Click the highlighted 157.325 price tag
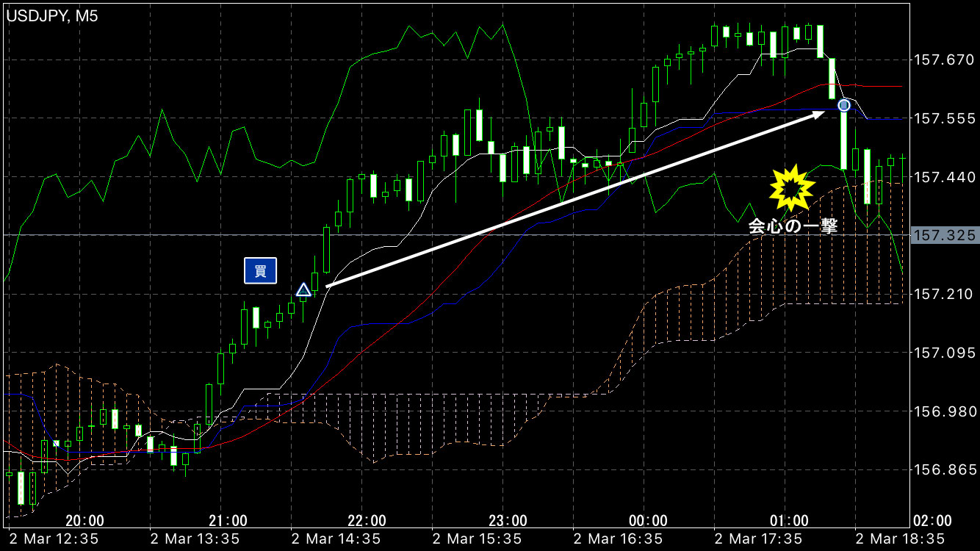Image resolution: width=980 pixels, height=551 pixels. pos(944,235)
